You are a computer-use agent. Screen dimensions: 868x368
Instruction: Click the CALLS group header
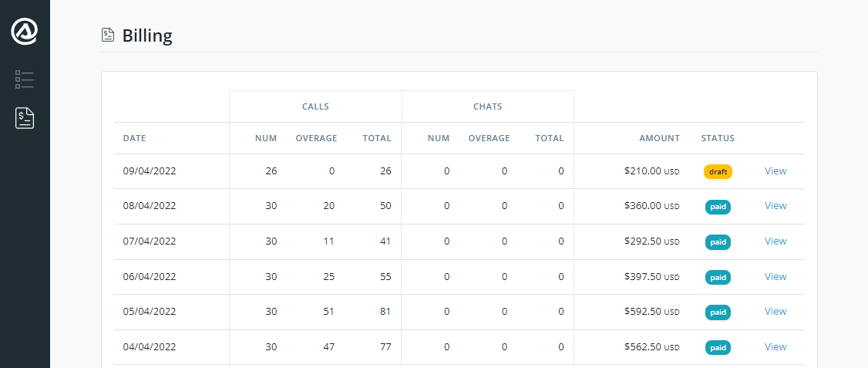[315, 106]
